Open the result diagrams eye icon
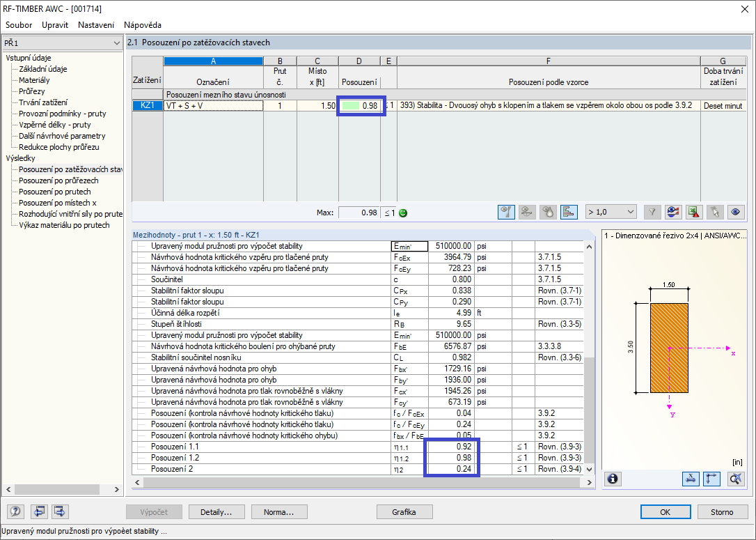The height and width of the screenshot is (540, 756). click(x=673, y=212)
